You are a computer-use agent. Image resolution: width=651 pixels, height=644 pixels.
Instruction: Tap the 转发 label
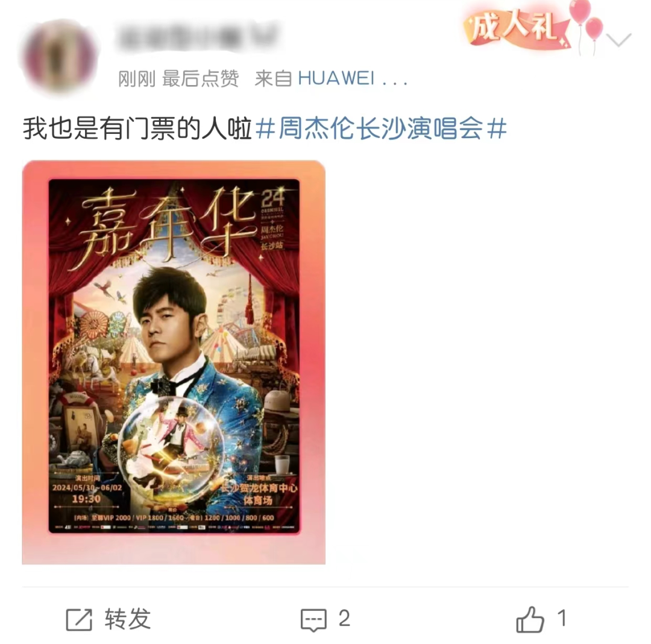[127, 619]
